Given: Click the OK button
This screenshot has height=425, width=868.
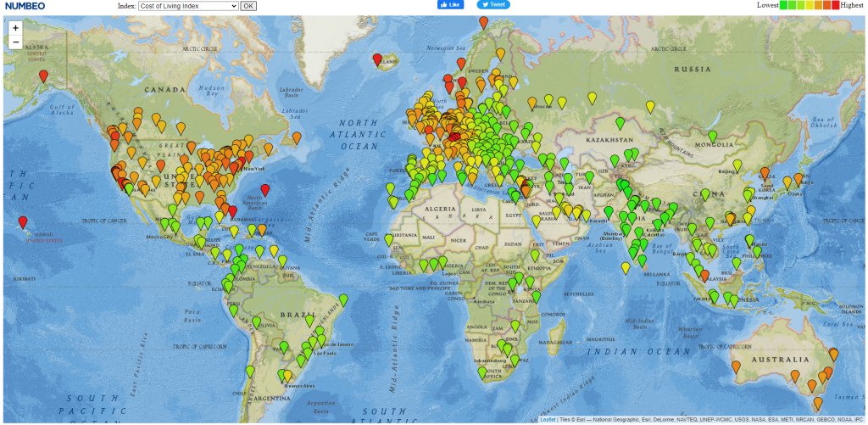Looking at the screenshot, I should [x=248, y=6].
